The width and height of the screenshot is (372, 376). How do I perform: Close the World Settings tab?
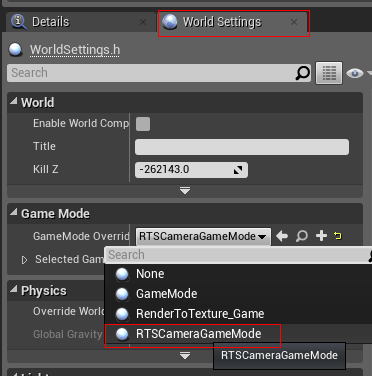[294, 22]
